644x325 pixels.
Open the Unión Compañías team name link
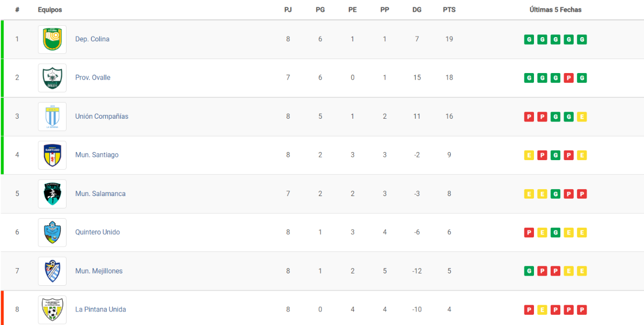tap(102, 117)
